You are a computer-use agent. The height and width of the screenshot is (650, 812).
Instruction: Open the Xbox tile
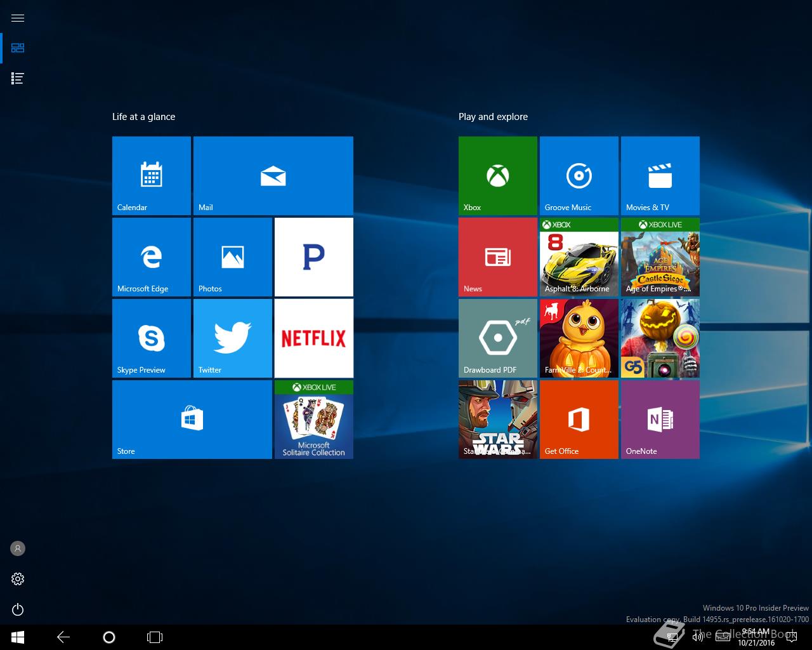click(x=498, y=176)
